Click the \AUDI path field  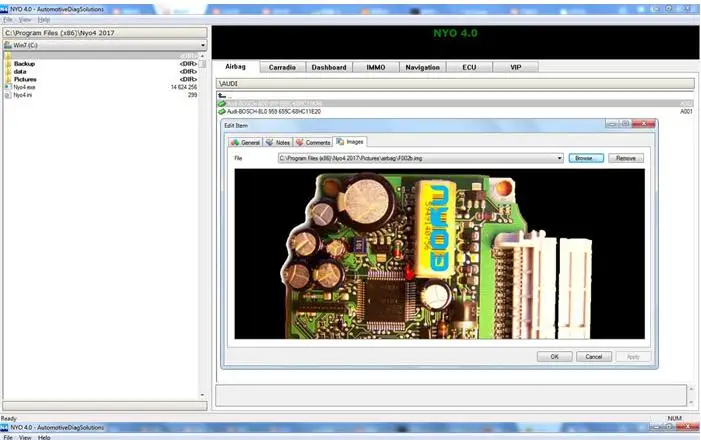[455, 84]
